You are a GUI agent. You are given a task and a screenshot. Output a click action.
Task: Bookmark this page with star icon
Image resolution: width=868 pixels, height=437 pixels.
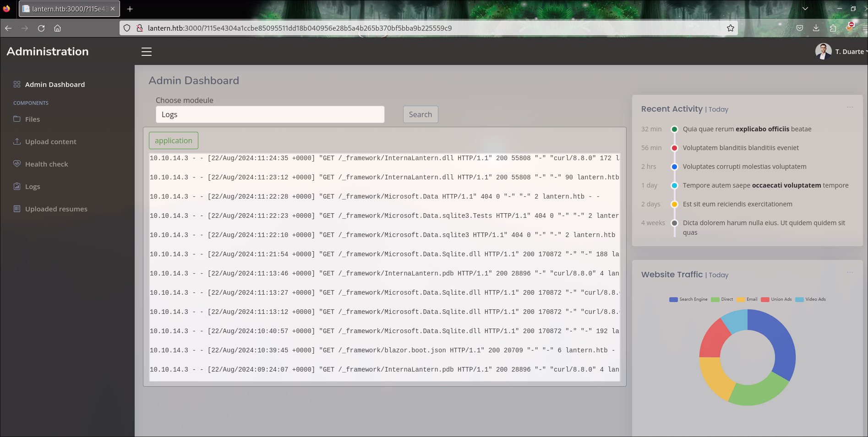[731, 28]
